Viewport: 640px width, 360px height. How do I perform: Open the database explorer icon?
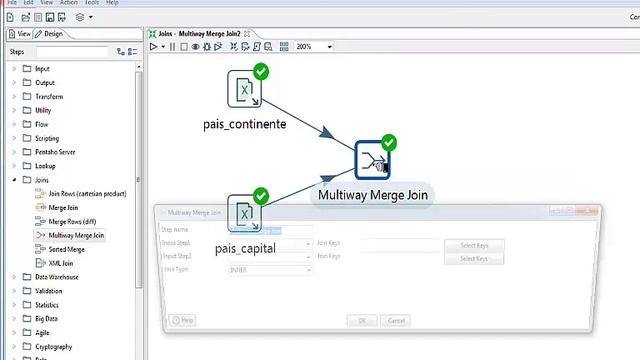tap(268, 47)
